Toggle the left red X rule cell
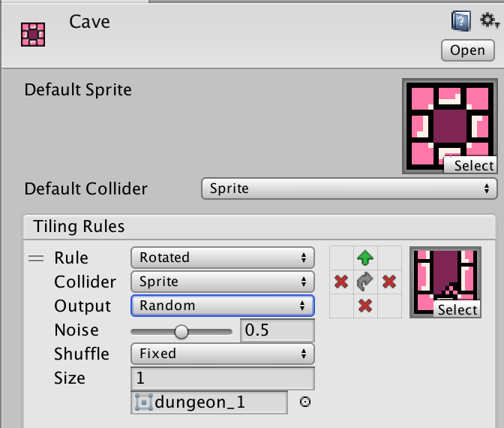 click(341, 282)
